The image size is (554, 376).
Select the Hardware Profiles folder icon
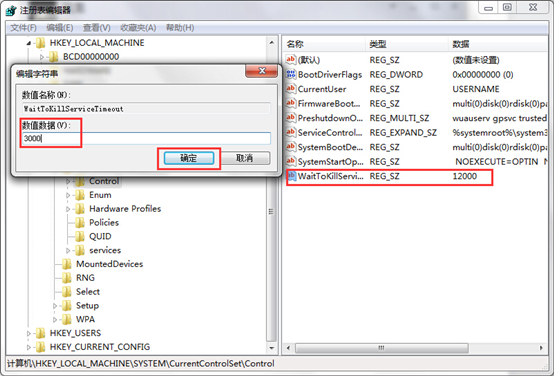point(79,209)
